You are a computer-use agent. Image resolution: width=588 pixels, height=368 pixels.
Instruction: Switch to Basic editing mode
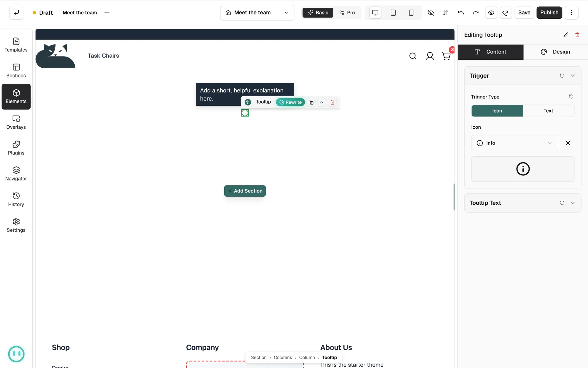318,13
